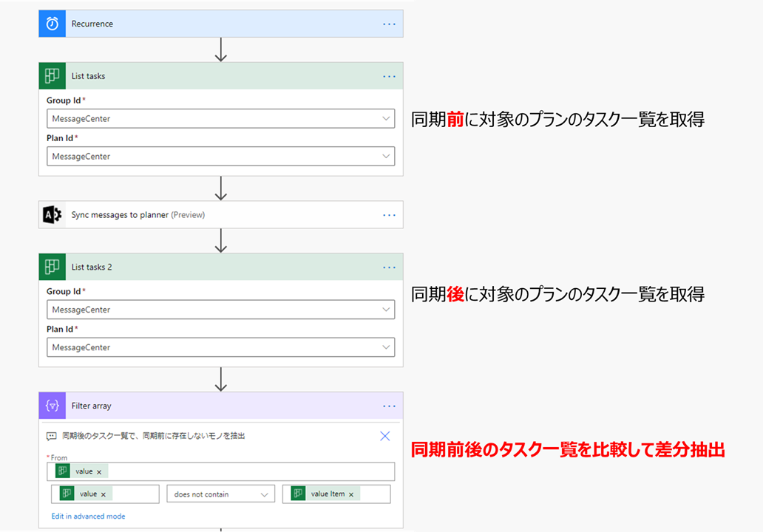Select the value Item token in the right condition
763x532 pixels.
pos(328,493)
